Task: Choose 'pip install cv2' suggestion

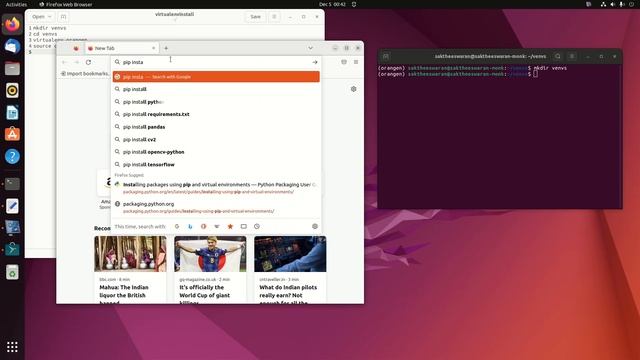Action: 216,140
